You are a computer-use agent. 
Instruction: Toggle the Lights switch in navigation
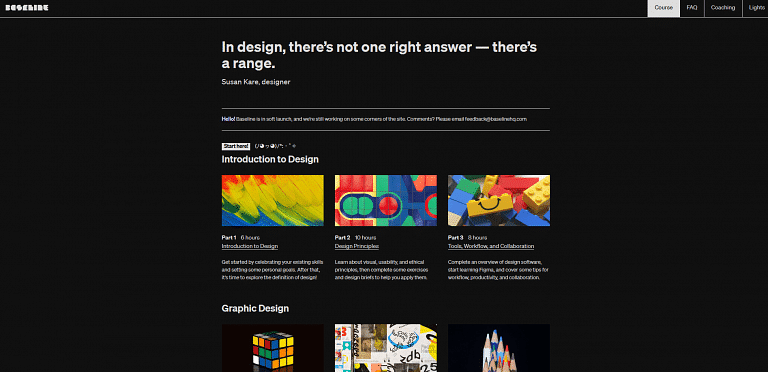[x=756, y=8]
